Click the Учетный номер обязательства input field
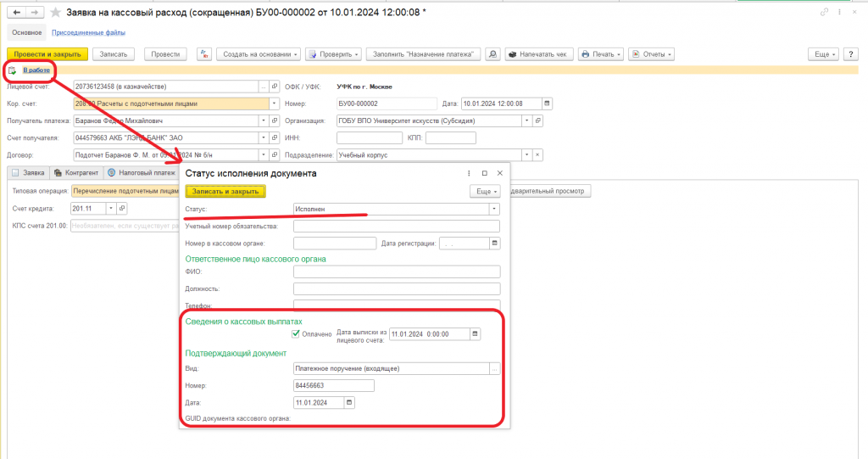Viewport: 868px width, 459px height. pyautogui.click(x=397, y=227)
